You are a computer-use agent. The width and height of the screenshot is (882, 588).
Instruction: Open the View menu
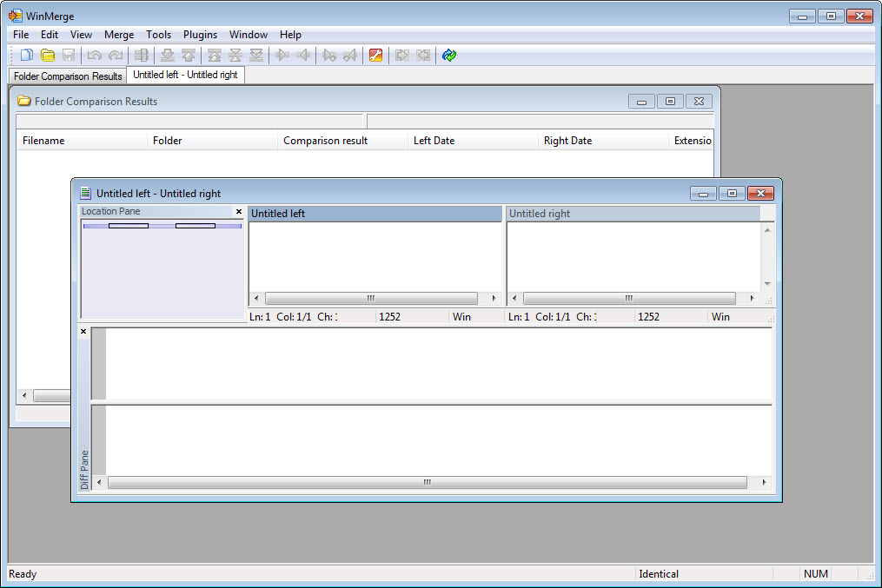point(81,35)
